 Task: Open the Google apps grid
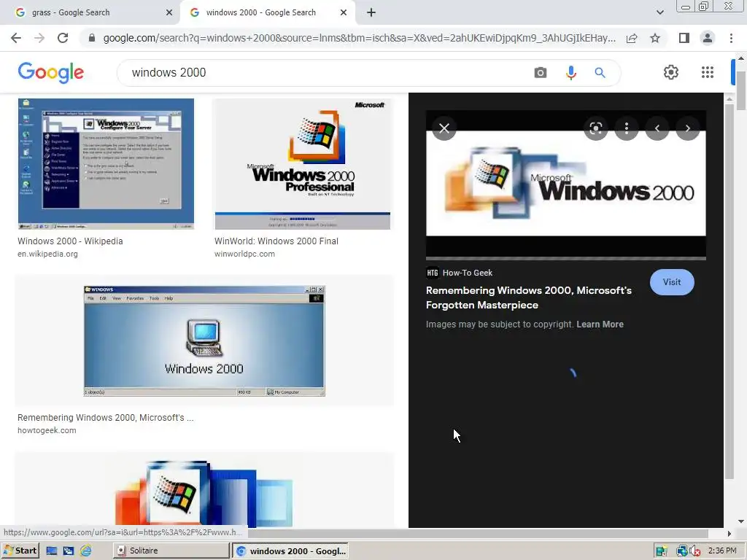708,72
